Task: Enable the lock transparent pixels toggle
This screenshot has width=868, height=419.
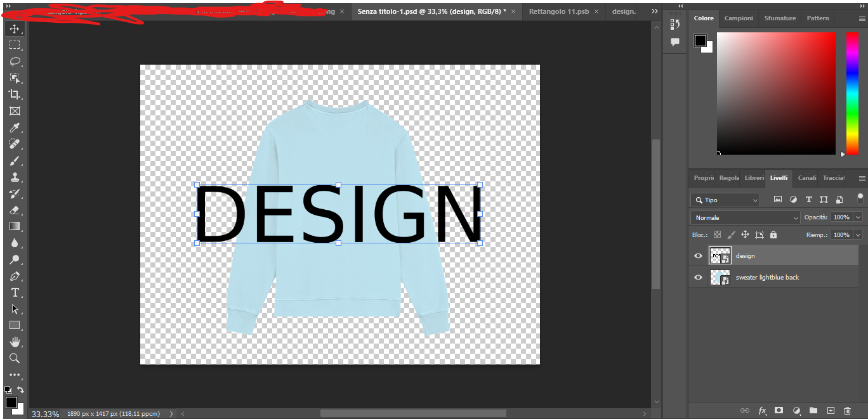Action: point(717,235)
